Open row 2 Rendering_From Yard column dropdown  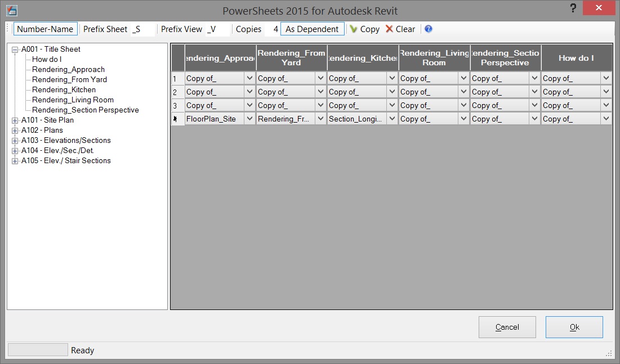click(x=320, y=92)
